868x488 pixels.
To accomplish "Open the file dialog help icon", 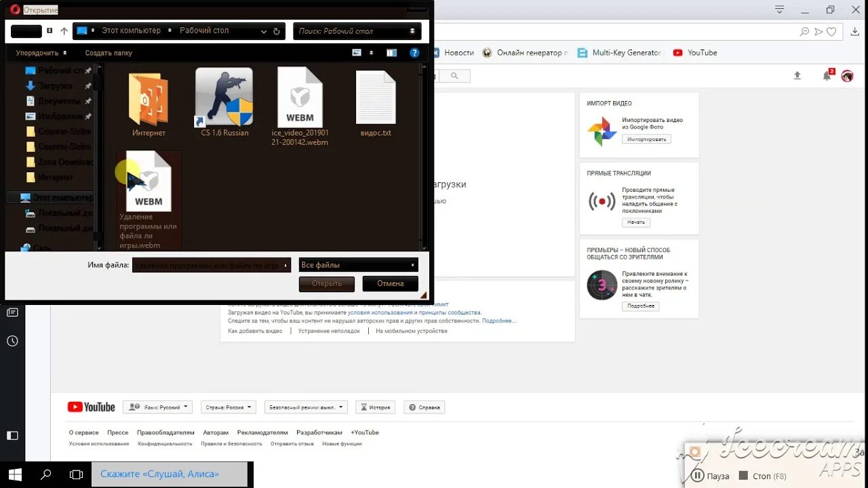I will 414,53.
